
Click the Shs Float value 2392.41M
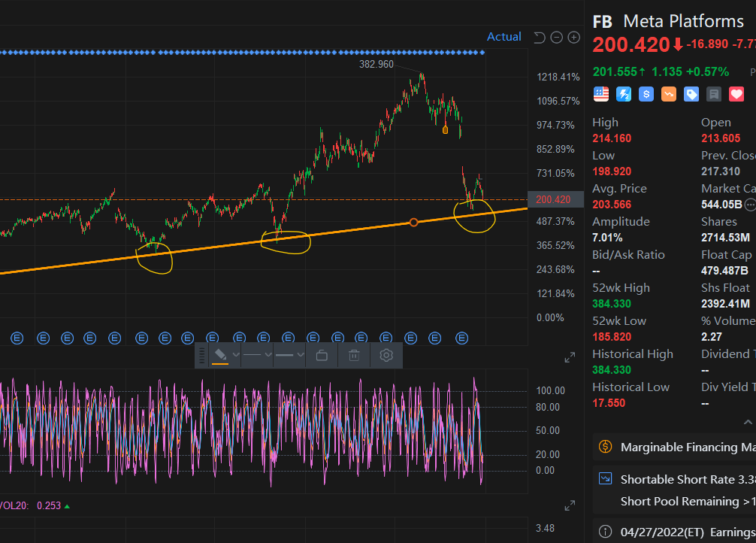[726, 304]
